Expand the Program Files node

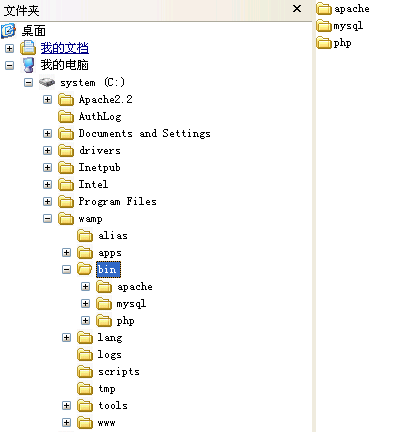(x=47, y=201)
